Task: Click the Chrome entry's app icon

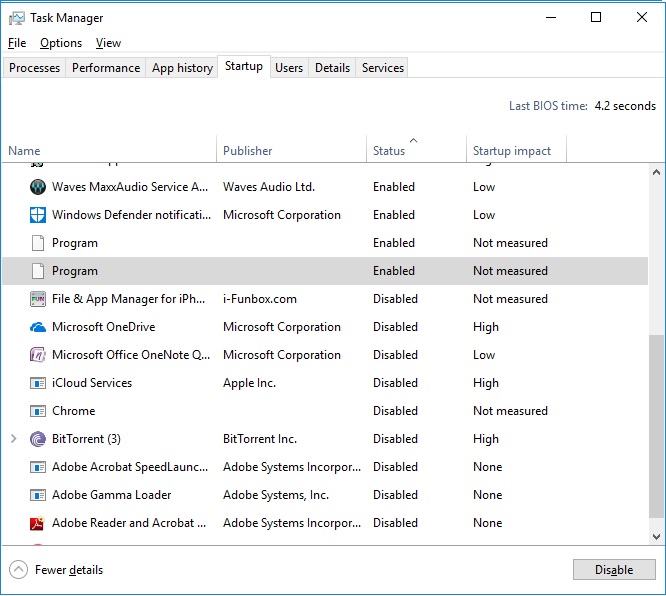Action: click(x=38, y=411)
